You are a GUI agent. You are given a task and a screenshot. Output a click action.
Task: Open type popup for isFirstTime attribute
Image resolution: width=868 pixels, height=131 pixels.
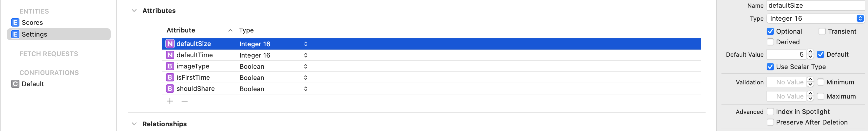[306, 78]
